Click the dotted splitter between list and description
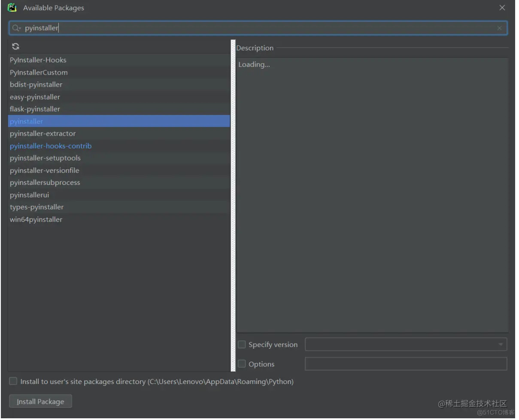Viewport: 519px width, 420px height. [234, 206]
